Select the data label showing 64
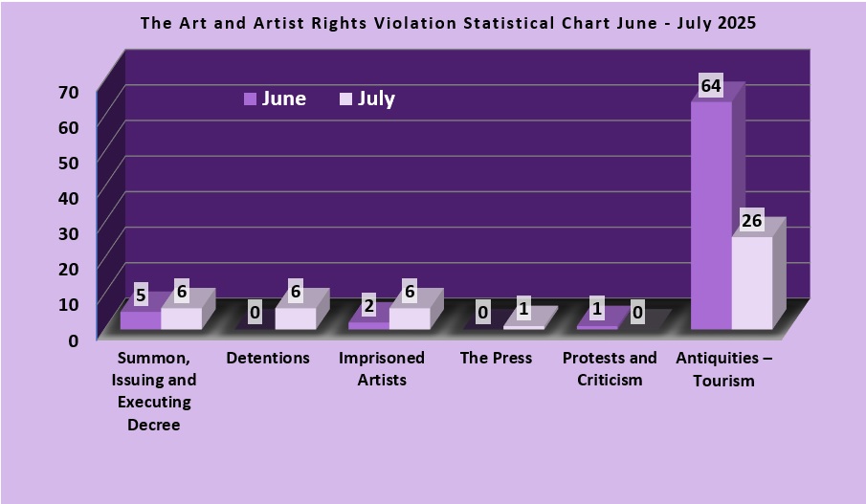Screen dimensions: 866x504 tap(710, 86)
